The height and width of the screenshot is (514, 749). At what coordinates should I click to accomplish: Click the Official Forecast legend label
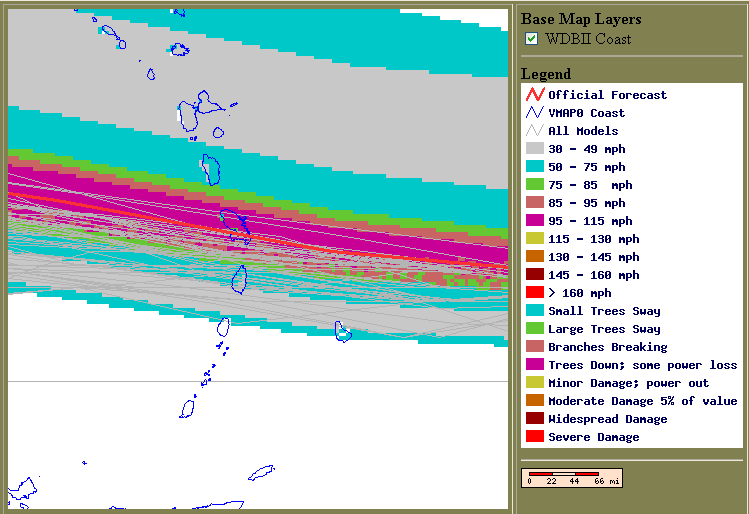607,95
